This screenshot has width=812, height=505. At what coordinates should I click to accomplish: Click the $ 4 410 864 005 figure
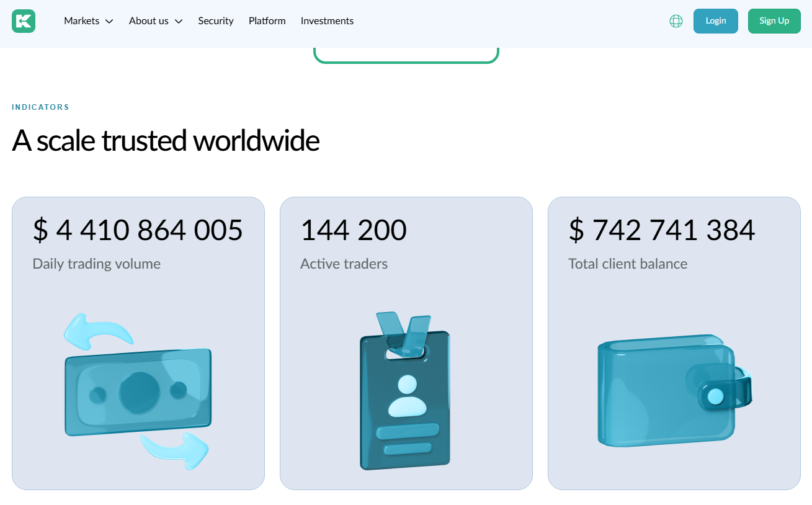point(138,230)
